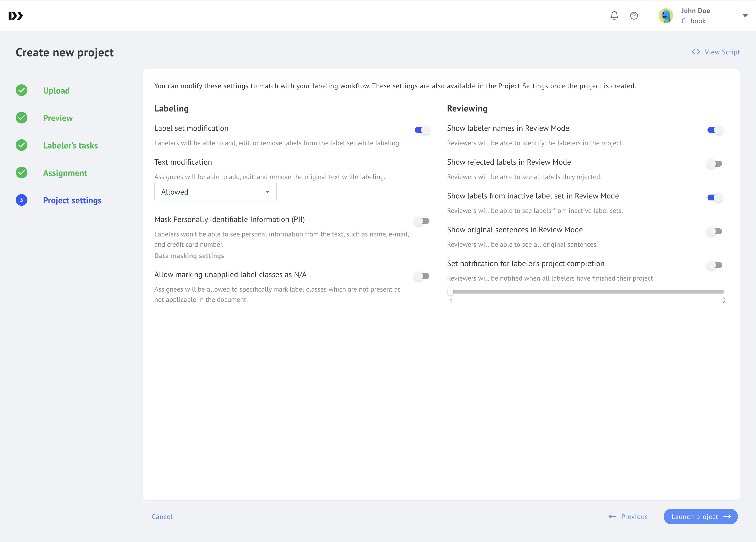The height and width of the screenshot is (542, 756).
Task: Open the help question mark icon
Action: pyautogui.click(x=634, y=16)
